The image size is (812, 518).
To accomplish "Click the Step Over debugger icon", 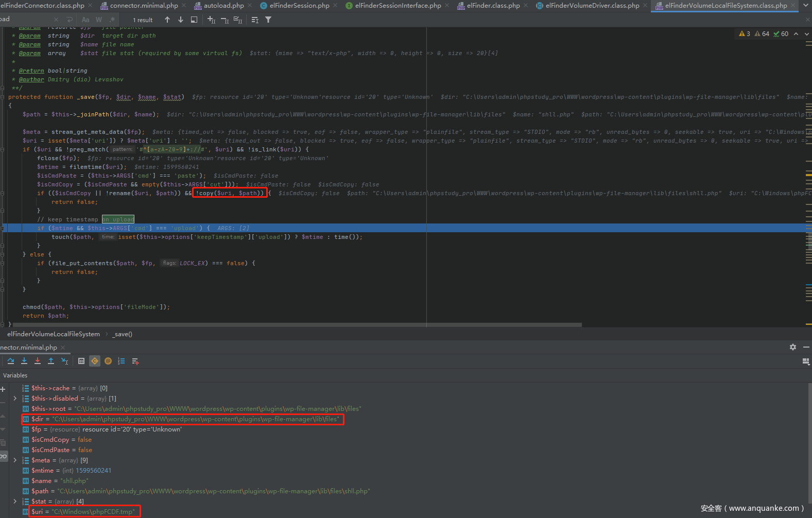I will coord(11,361).
